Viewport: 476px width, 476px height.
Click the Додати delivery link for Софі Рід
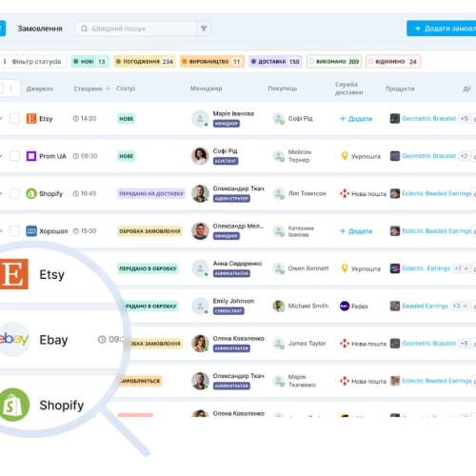tap(356, 119)
